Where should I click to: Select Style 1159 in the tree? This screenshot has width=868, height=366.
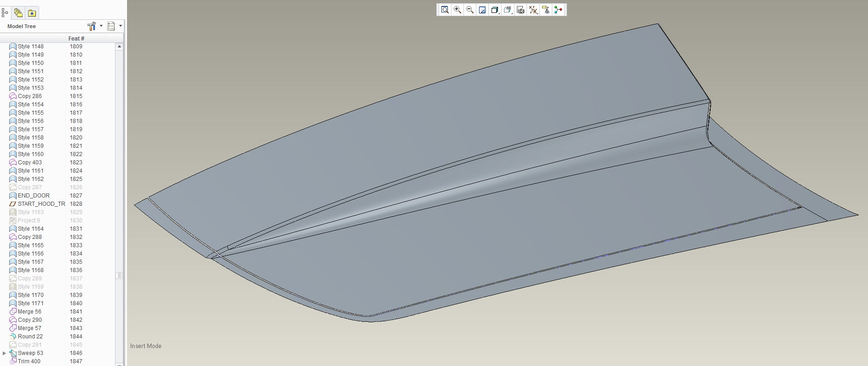(x=31, y=146)
